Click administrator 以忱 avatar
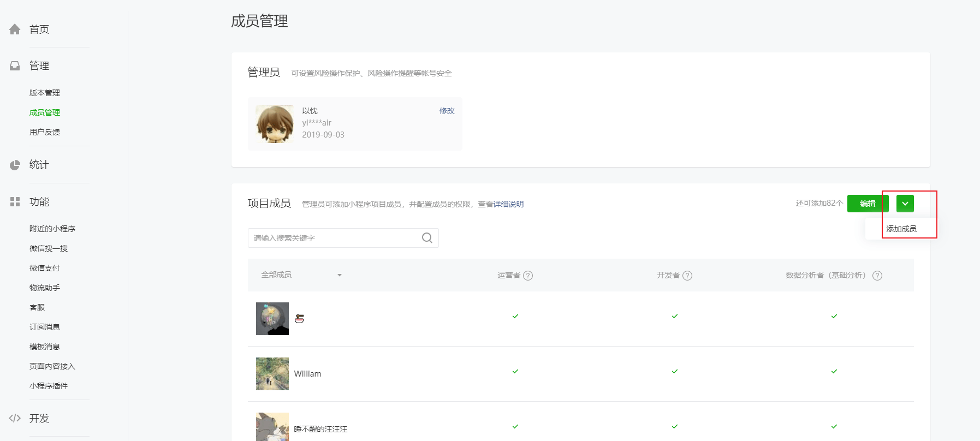 (x=275, y=124)
